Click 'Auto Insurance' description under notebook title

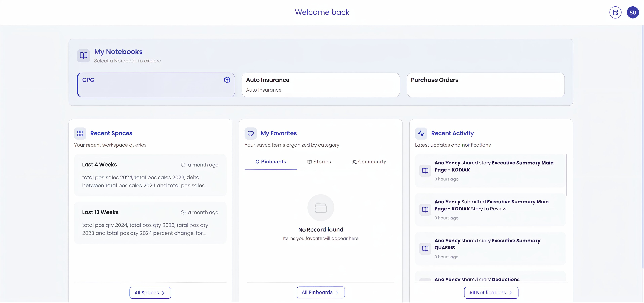click(264, 90)
